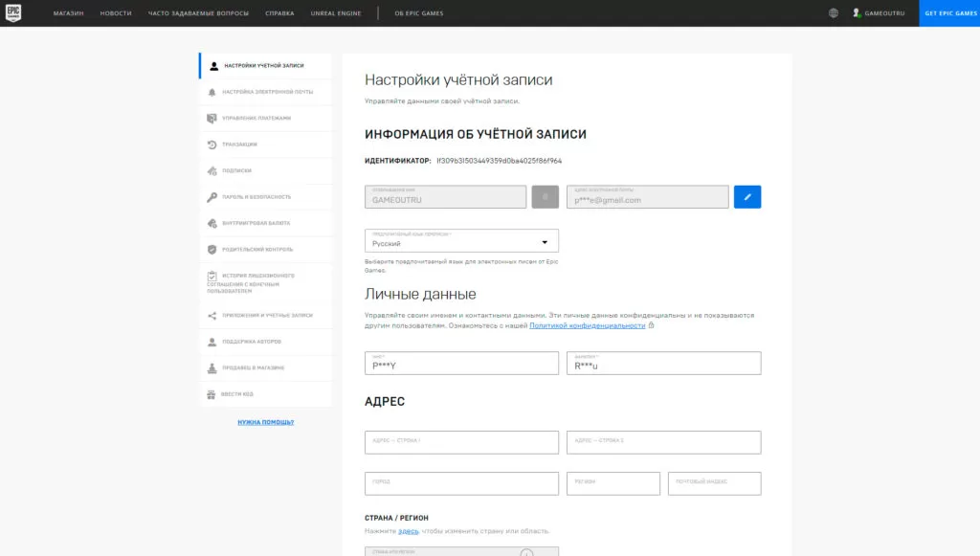Screen dimensions: 980x556
Task: Click the first name field P***Y
Action: click(461, 364)
